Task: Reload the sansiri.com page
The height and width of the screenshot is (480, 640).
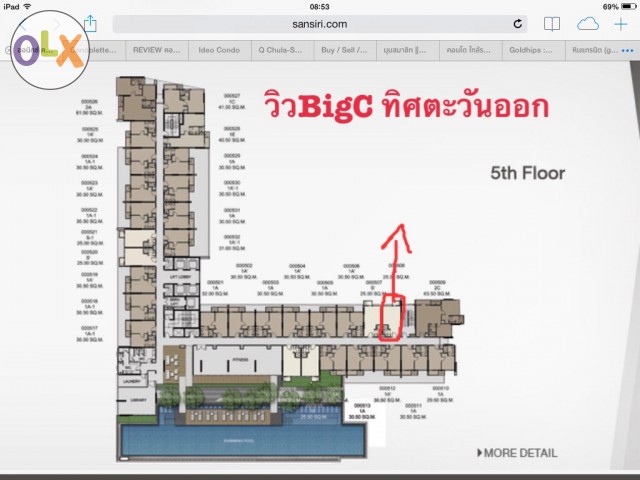Action: click(518, 24)
